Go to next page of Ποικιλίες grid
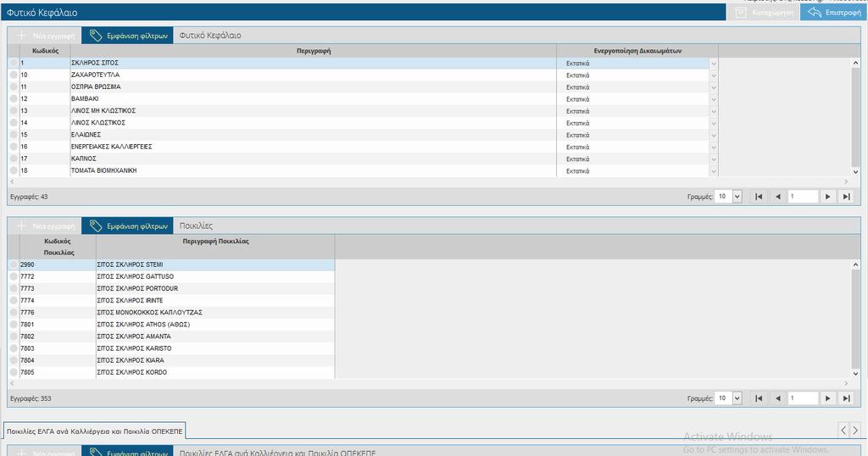This screenshot has width=868, height=456. tap(827, 398)
